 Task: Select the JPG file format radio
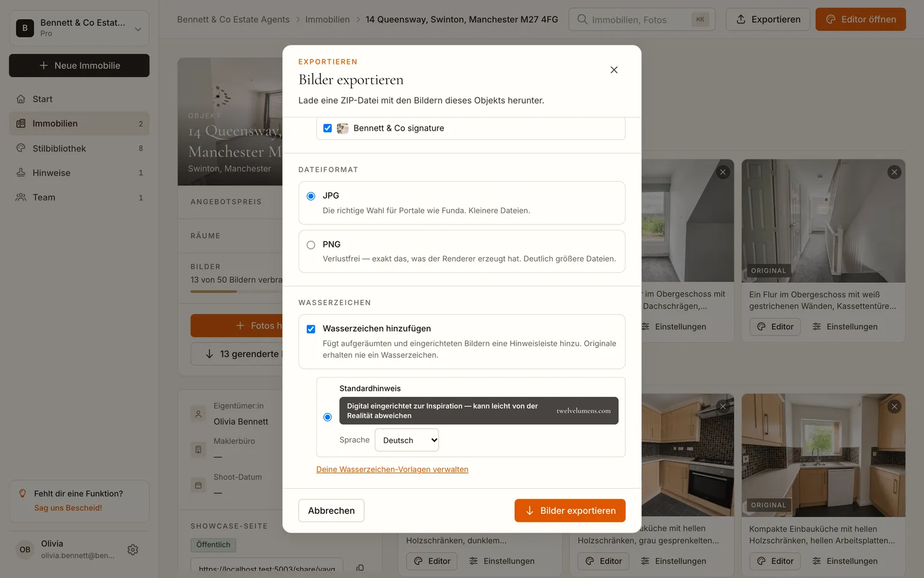[x=311, y=196]
